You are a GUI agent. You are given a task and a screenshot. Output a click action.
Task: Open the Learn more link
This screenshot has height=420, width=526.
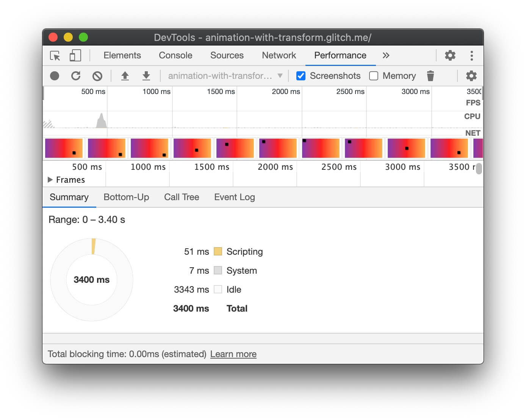pos(233,354)
